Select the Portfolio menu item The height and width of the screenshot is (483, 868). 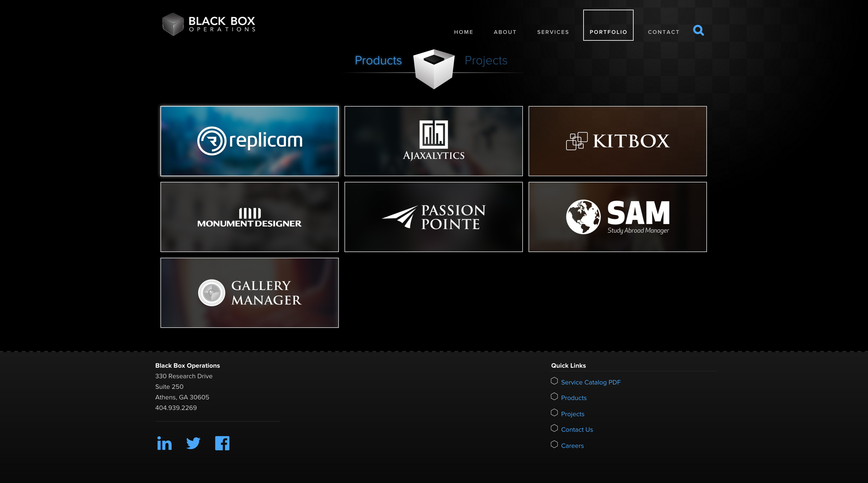(x=608, y=25)
